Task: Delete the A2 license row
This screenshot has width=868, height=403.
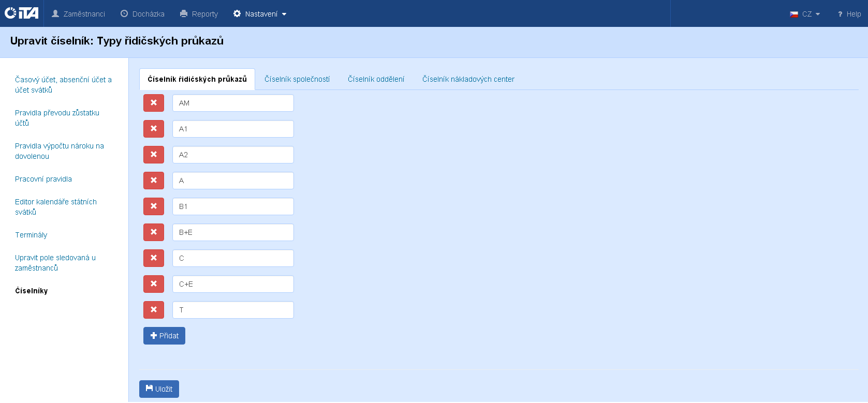Action: tap(154, 155)
